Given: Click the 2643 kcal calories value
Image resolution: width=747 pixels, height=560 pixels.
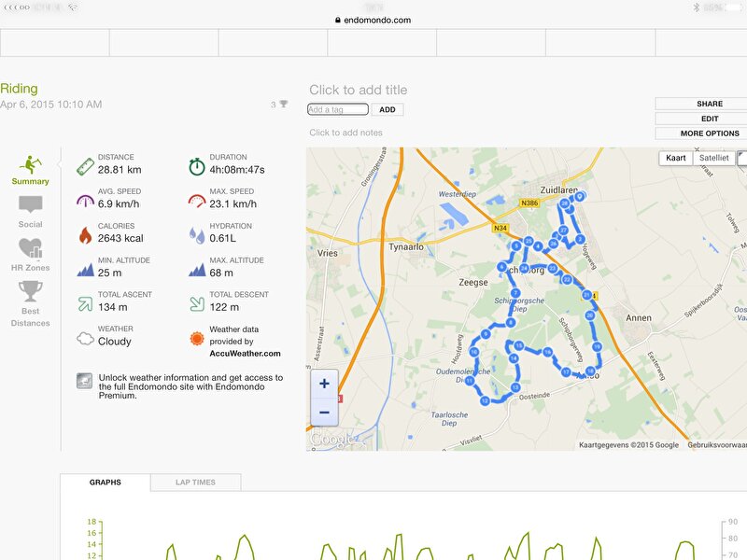Looking at the screenshot, I should point(120,238).
